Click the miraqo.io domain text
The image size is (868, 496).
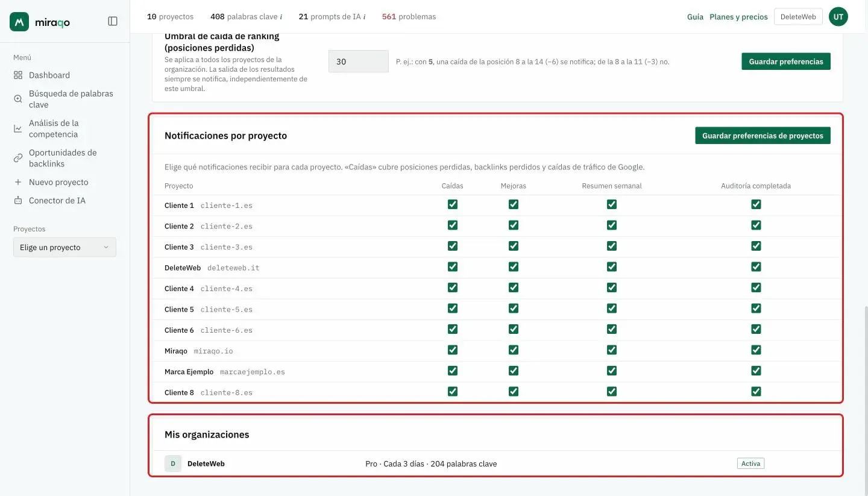213,351
